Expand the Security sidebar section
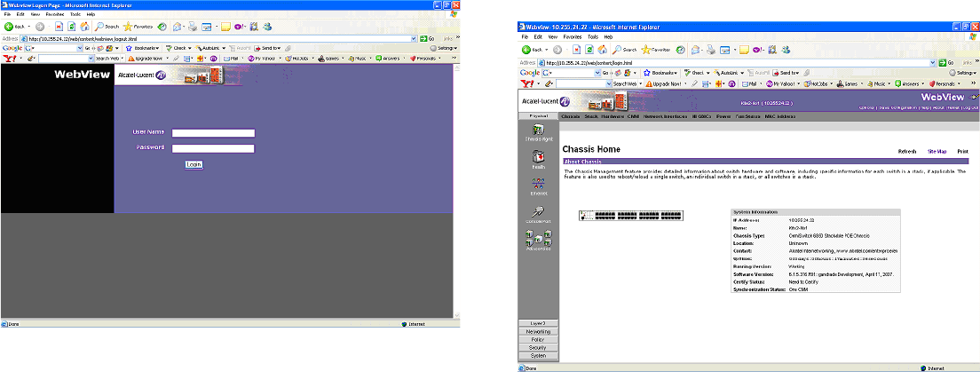This screenshot has height=372, width=980. 539,347
